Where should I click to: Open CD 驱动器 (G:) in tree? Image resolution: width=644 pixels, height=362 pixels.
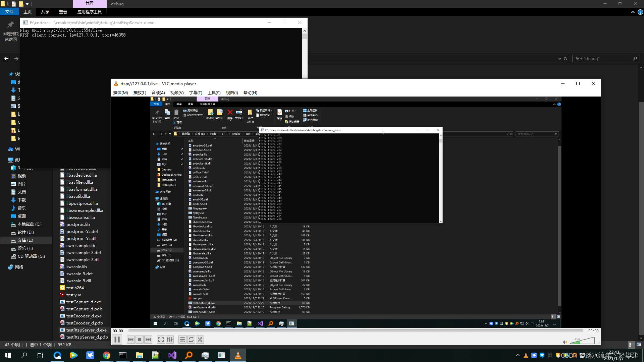(31, 256)
